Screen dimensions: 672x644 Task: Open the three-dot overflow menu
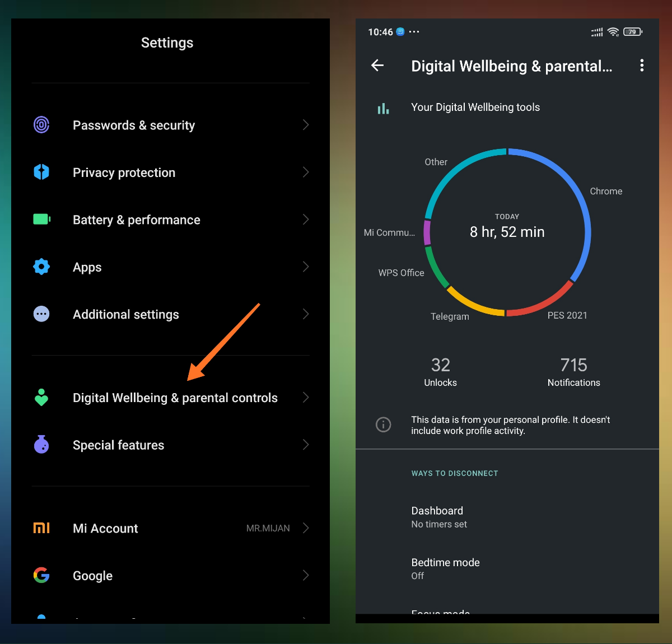click(x=642, y=66)
